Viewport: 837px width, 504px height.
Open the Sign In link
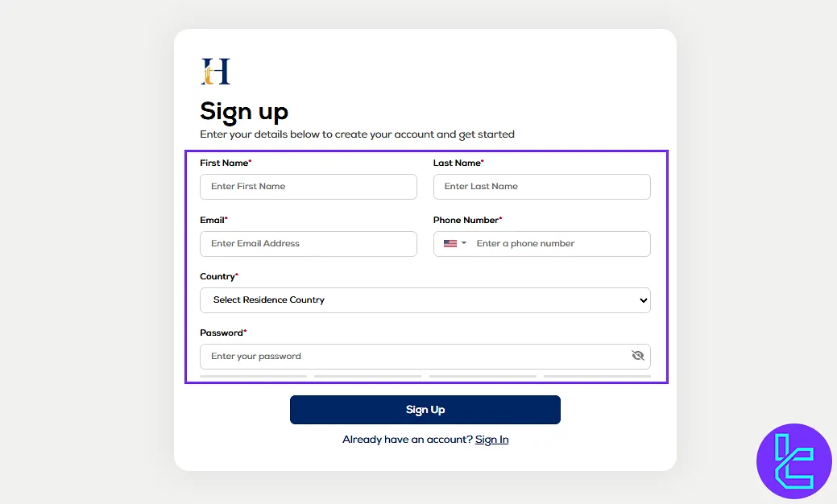pyautogui.click(x=491, y=439)
